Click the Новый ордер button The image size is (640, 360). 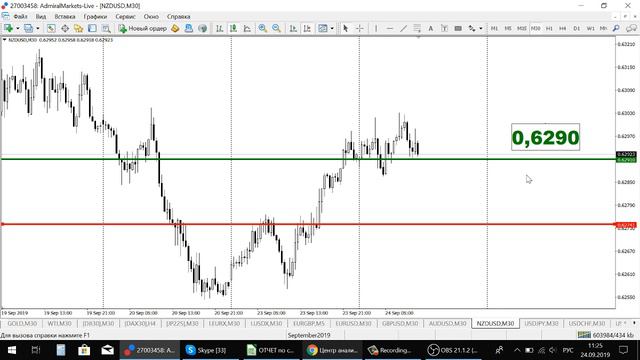(142, 28)
